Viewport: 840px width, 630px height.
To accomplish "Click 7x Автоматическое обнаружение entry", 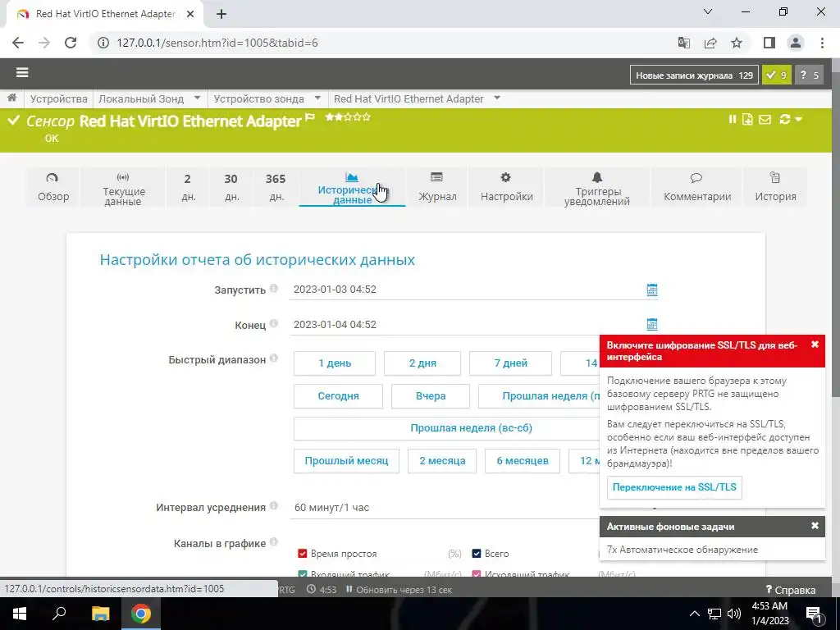I will click(x=682, y=550).
